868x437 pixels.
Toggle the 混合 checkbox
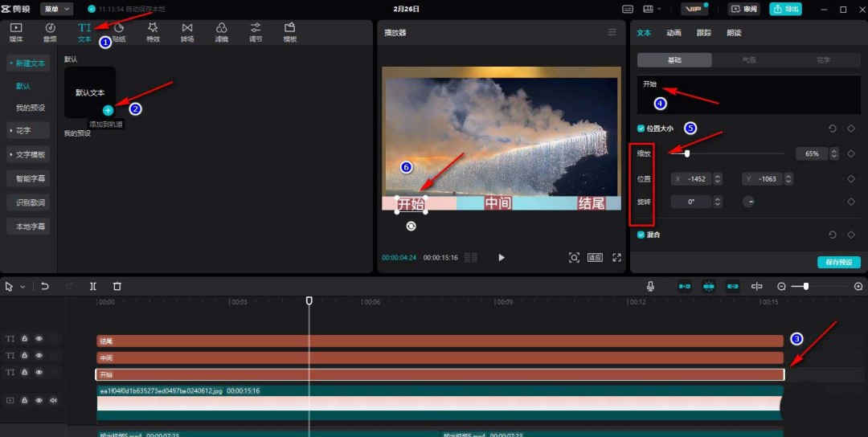coord(641,235)
